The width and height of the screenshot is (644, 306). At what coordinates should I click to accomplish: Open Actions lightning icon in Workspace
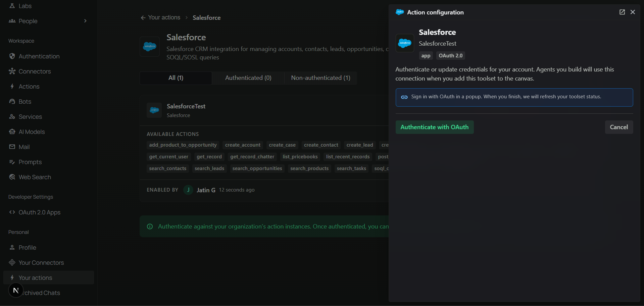pos(12,86)
